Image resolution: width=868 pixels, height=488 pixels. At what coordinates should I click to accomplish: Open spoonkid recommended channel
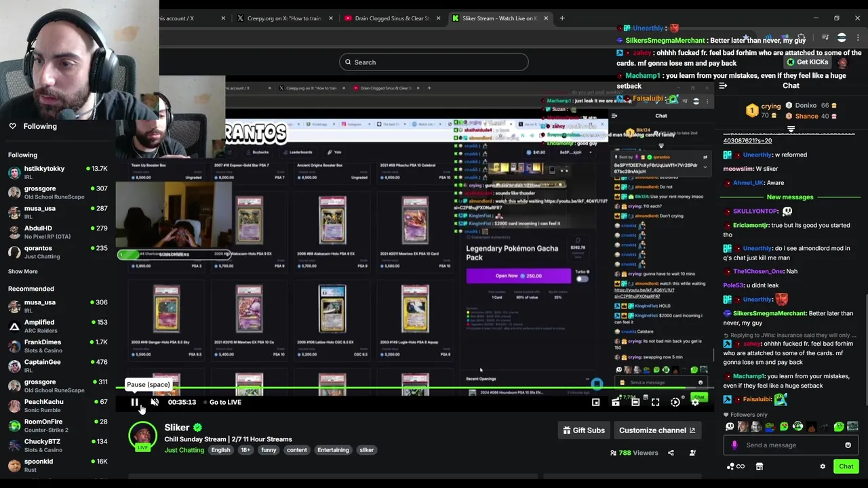point(58,465)
